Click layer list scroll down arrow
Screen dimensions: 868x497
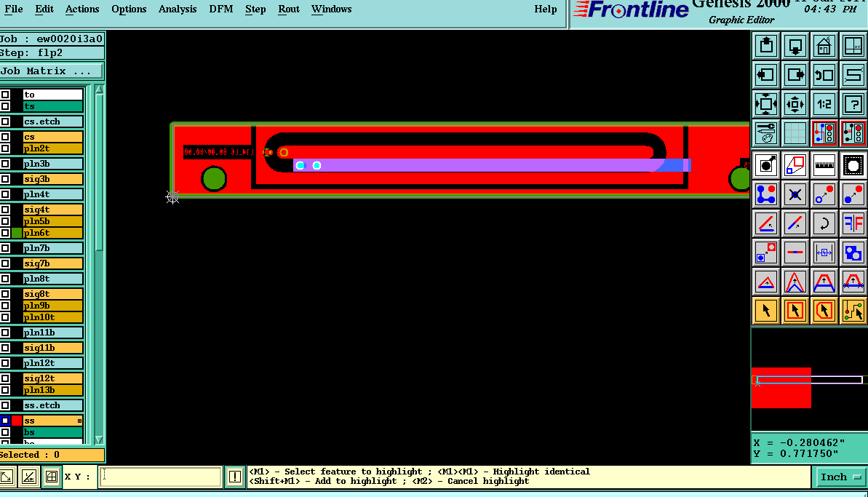[x=99, y=440]
